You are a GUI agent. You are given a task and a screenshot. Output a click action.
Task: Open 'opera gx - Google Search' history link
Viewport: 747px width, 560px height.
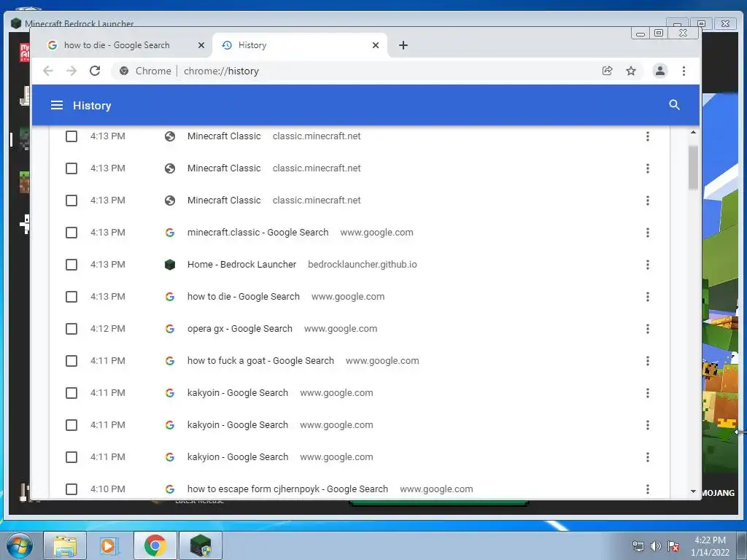[x=239, y=329]
